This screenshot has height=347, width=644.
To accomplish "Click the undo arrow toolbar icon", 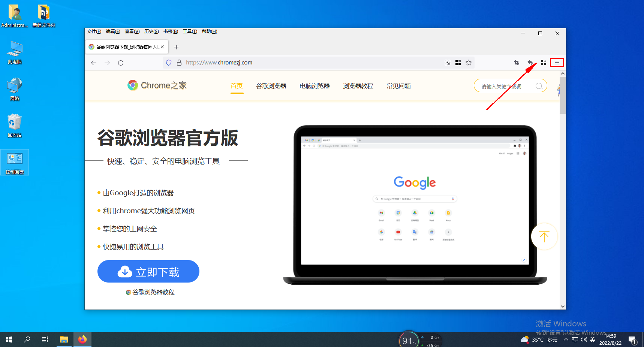I will [530, 63].
